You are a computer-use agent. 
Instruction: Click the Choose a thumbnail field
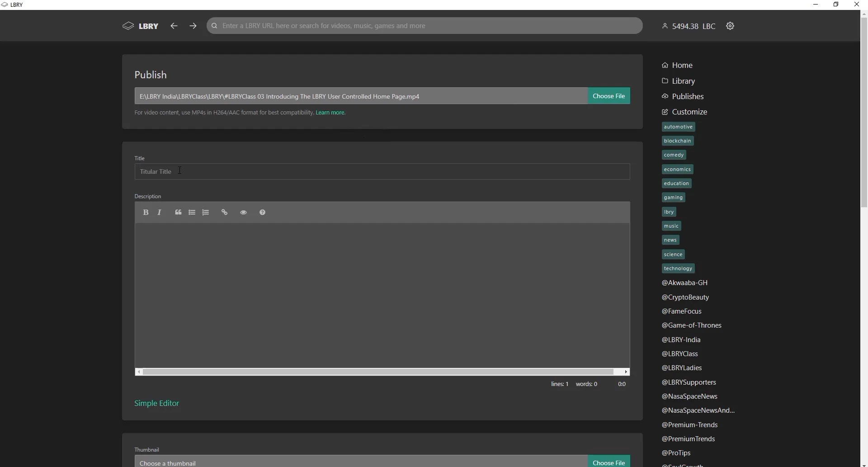[x=361, y=462]
